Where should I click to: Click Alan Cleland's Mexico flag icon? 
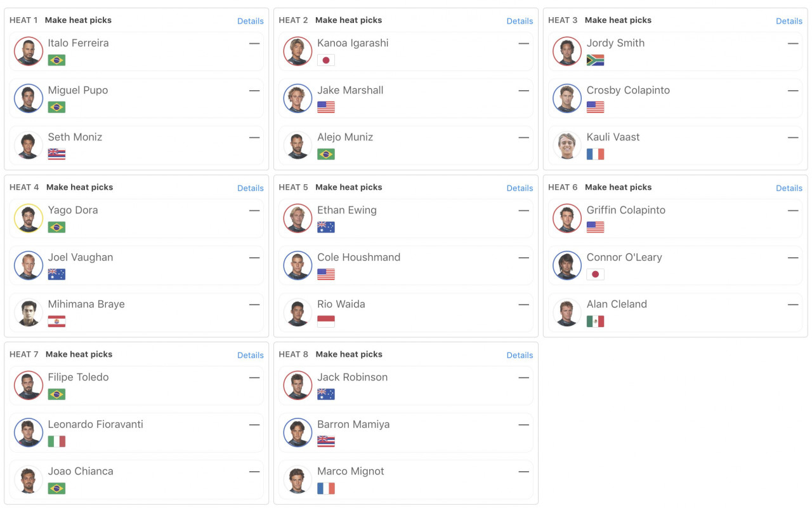tap(595, 321)
